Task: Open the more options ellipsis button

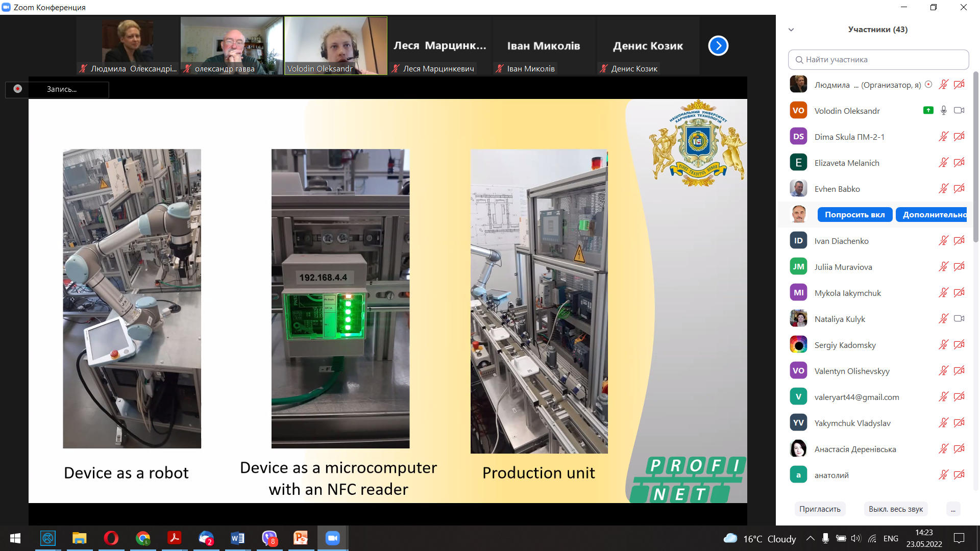Action: (x=953, y=509)
